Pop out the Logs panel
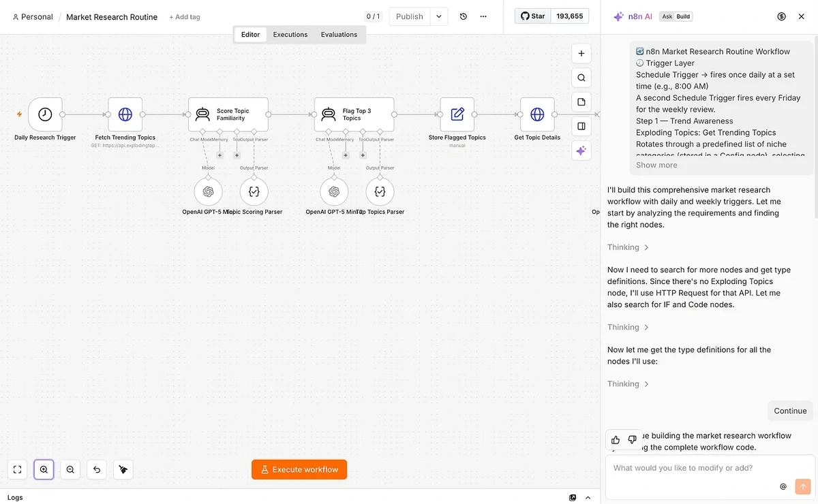Screen dimensions: 818x504 tap(573, 498)
